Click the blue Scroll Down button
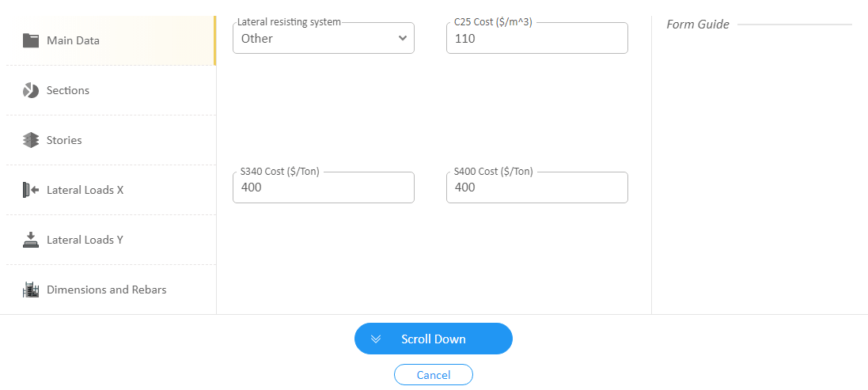Viewport: 868px width, 390px height. pos(434,339)
